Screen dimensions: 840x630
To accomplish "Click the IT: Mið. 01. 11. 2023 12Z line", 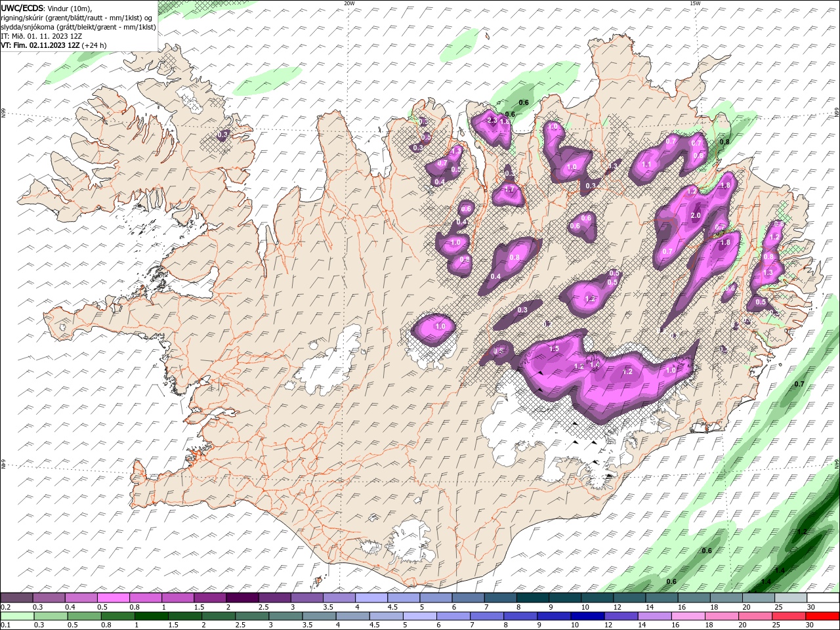I will coord(41,36).
